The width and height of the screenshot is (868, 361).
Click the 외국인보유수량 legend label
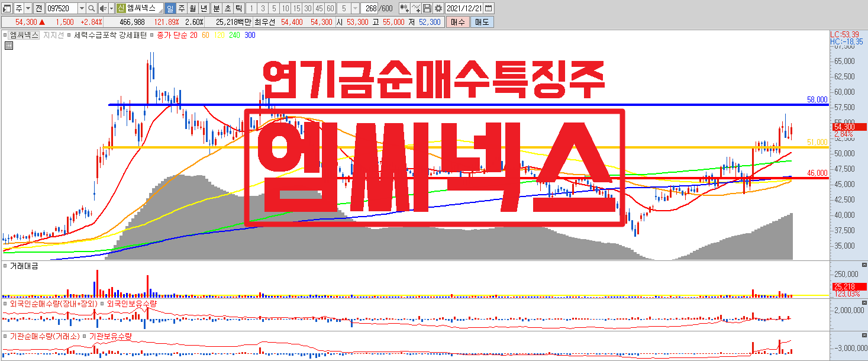click(131, 304)
